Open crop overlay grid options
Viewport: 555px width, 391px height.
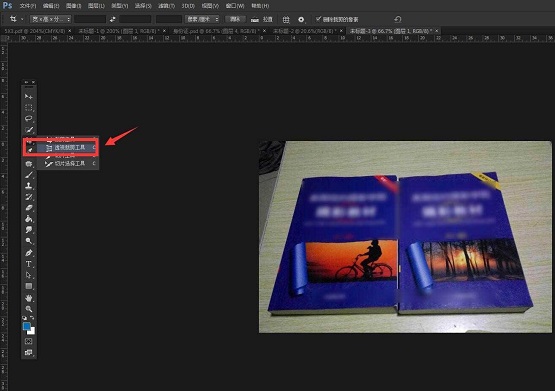point(286,19)
